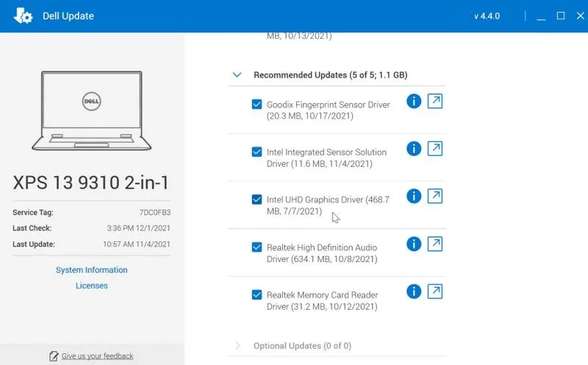This screenshot has height=365, width=588.
Task: Click Give us your feedback link
Action: (x=98, y=356)
